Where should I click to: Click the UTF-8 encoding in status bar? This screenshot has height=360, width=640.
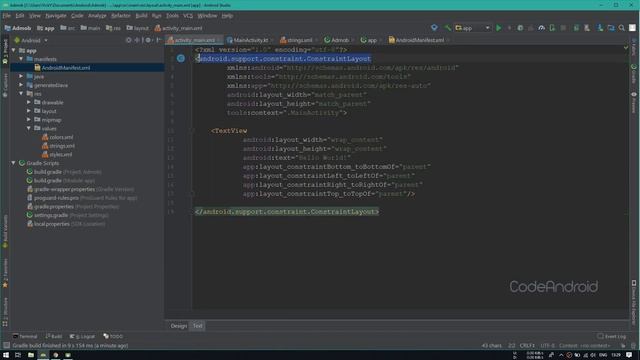pyautogui.click(x=547, y=345)
